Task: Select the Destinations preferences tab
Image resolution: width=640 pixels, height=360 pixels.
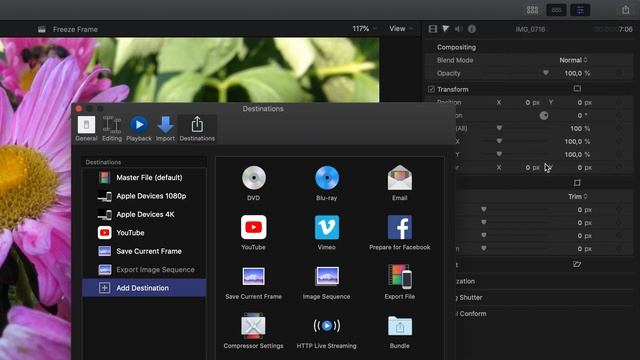Action: [197, 129]
